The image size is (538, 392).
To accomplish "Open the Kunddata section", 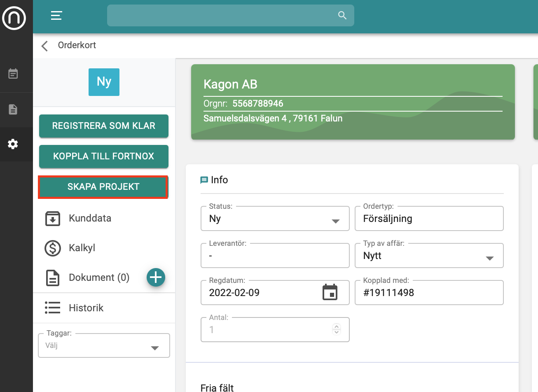I will tap(90, 218).
